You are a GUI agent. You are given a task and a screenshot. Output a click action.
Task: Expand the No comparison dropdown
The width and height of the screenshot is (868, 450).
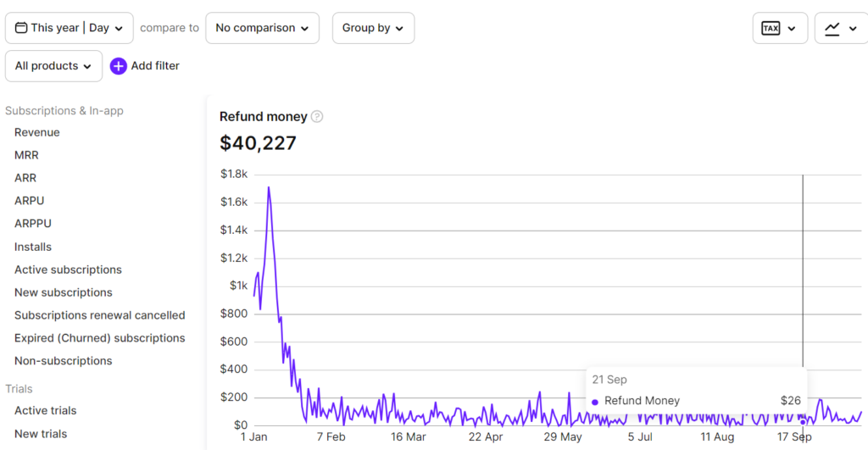pos(262,28)
